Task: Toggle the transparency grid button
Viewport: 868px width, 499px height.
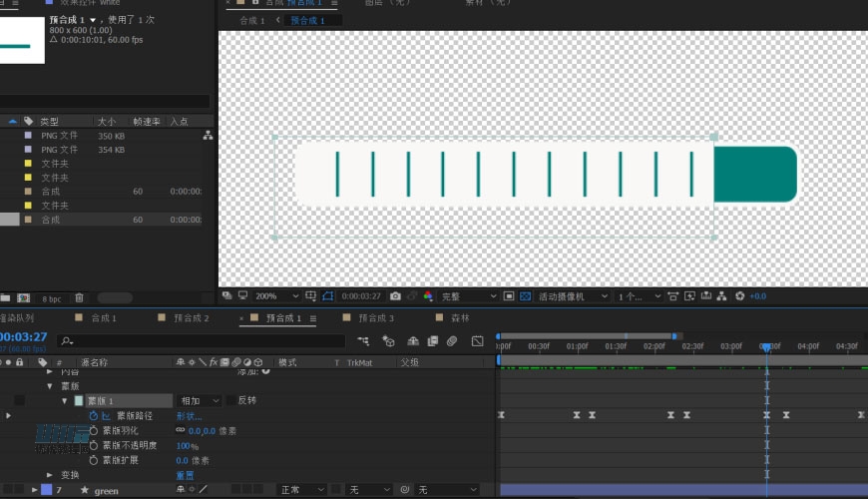Action: coord(526,296)
